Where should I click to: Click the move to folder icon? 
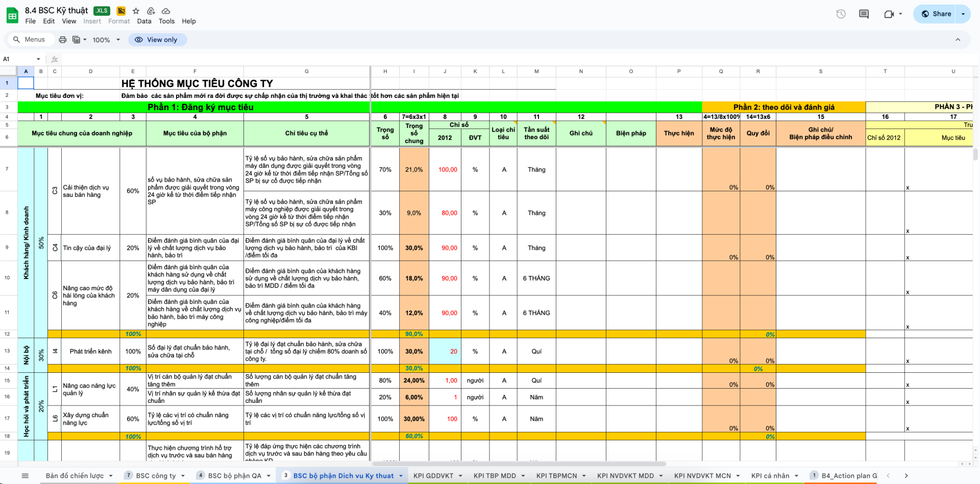151,11
